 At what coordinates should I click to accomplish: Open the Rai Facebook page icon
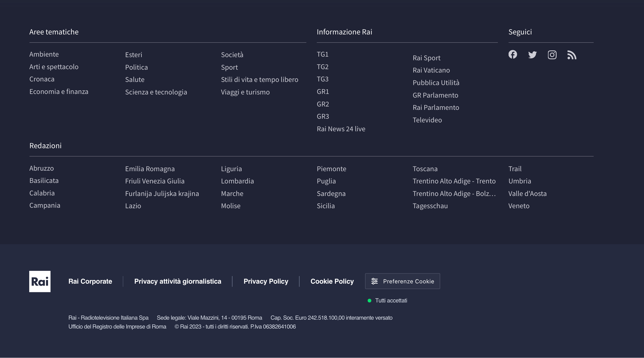[x=512, y=55]
